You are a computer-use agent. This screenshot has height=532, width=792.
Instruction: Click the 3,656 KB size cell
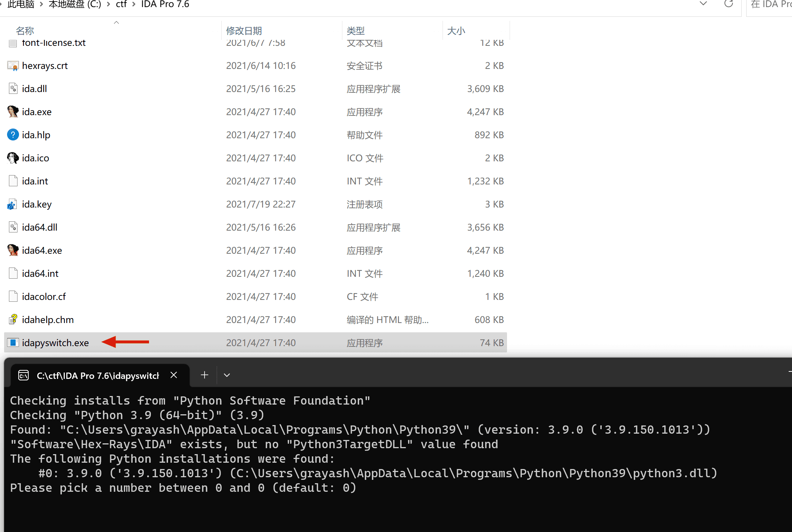tap(485, 228)
